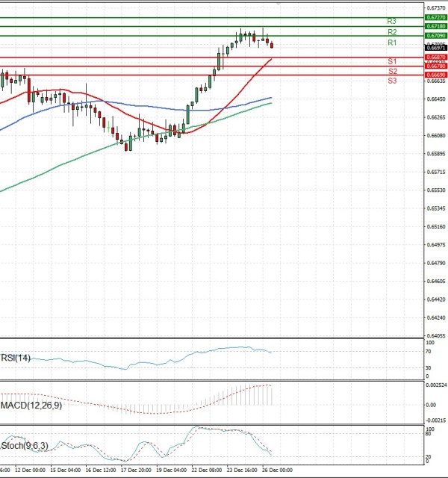Click the 0.002524 MACD scale value
Image resolution: width=448 pixels, height=478 pixels.
click(x=436, y=385)
